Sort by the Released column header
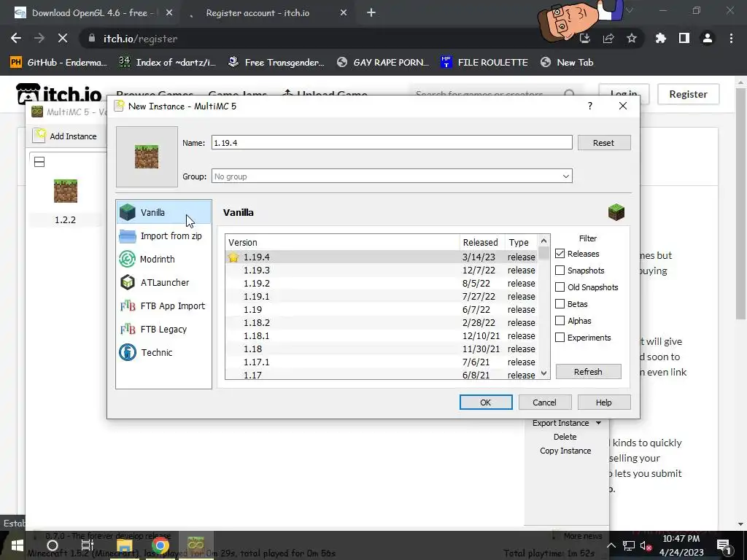 point(481,242)
